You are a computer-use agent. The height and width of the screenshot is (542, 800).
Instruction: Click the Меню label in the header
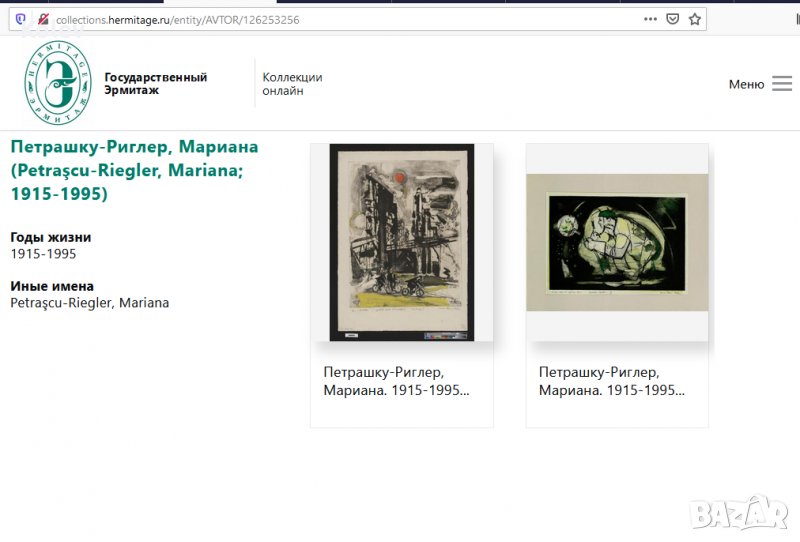pyautogui.click(x=746, y=84)
